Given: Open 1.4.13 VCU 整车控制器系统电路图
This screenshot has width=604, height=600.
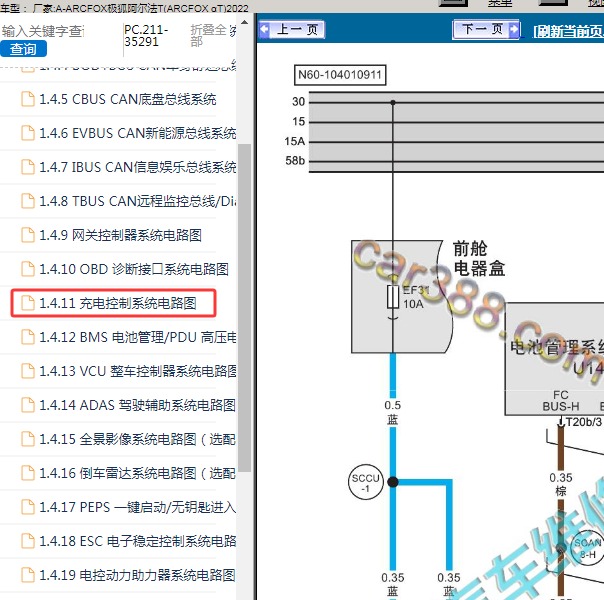Looking at the screenshot, I should (138, 371).
